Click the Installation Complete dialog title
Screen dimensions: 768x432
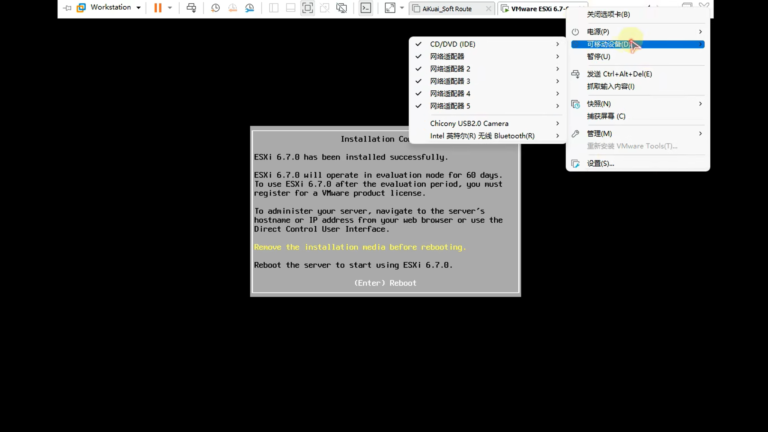coord(375,139)
